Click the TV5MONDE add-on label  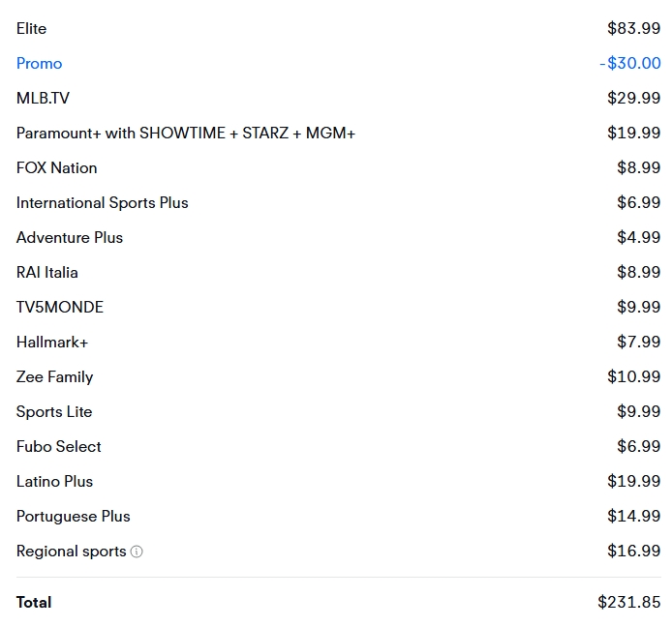[59, 308]
